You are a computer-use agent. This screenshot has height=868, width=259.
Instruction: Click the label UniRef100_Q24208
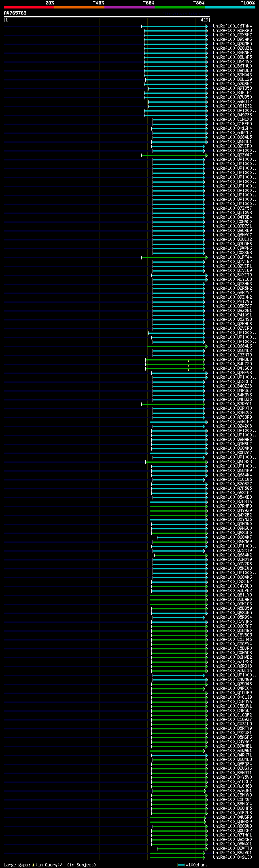[232, 426]
